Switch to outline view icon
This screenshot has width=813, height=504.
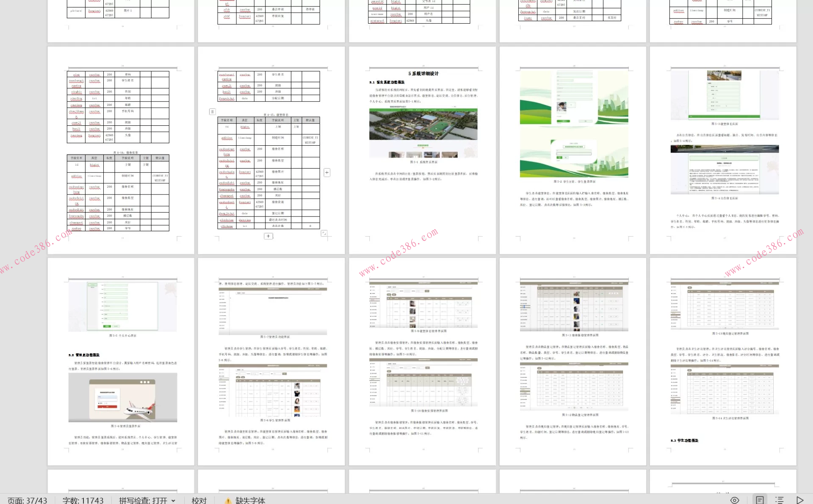point(780,500)
